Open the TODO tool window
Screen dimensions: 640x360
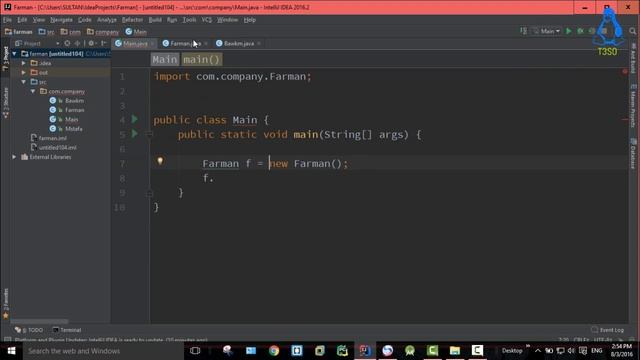tap(29, 330)
